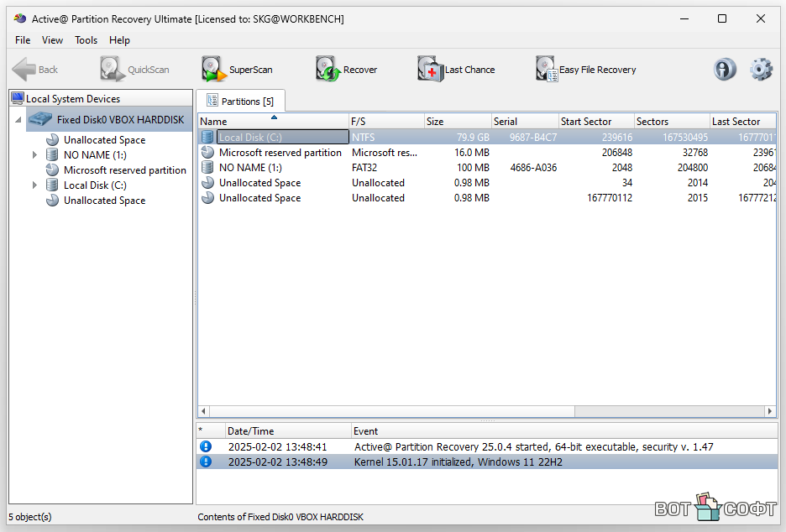Select Microsoft reserved partition in device tree

point(125,170)
